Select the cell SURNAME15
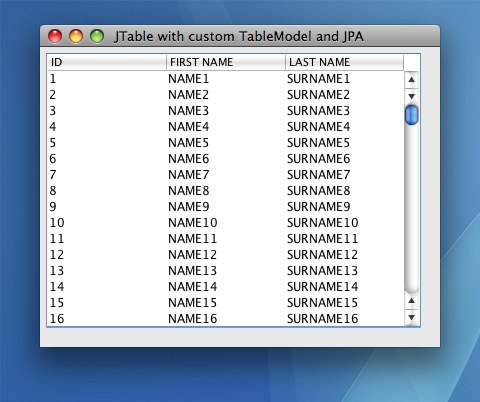 [x=345, y=303]
